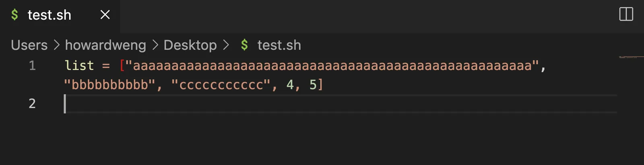Click the "cccccccccc" string in the code

click(x=221, y=85)
